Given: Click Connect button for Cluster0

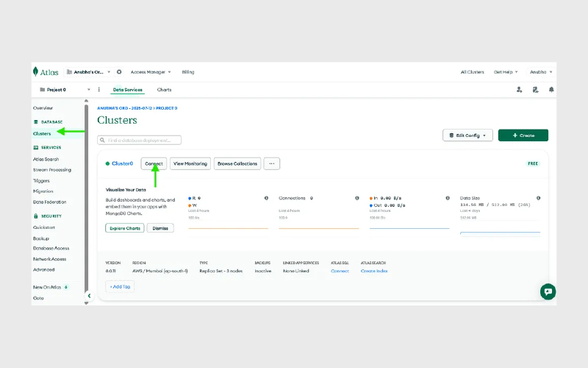Looking at the screenshot, I should tap(154, 163).
